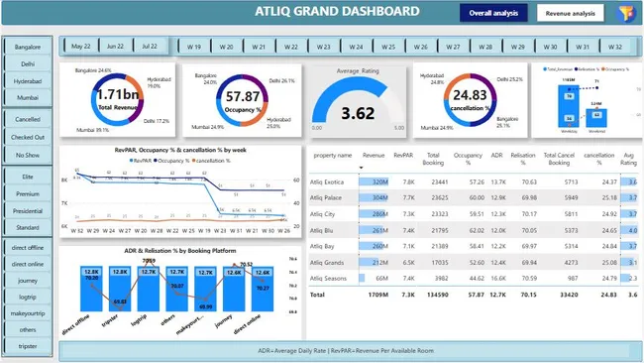Image resolution: width=644 pixels, height=363 pixels.
Task: Click the cancellation % legend entry in weekly chart
Action: 211,161
